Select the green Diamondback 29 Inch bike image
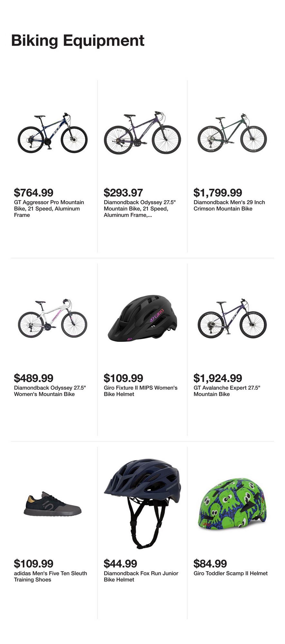285x644 pixels. [x=232, y=133]
